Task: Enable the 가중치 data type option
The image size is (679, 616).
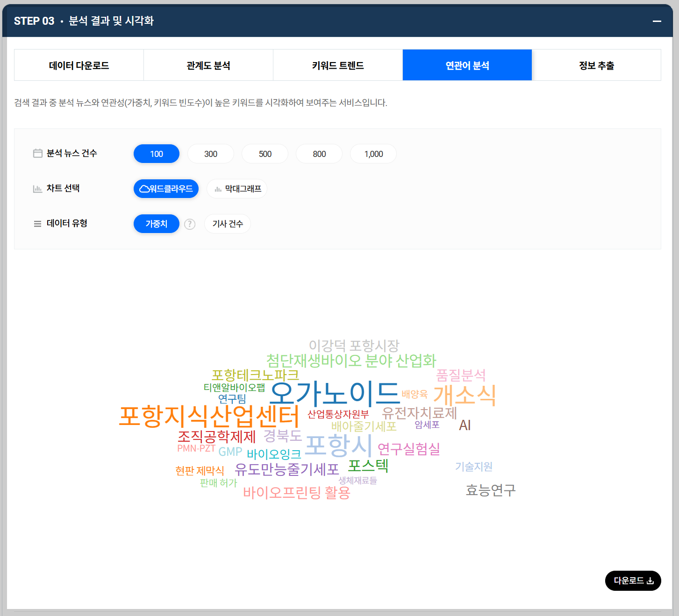Action: tap(156, 224)
